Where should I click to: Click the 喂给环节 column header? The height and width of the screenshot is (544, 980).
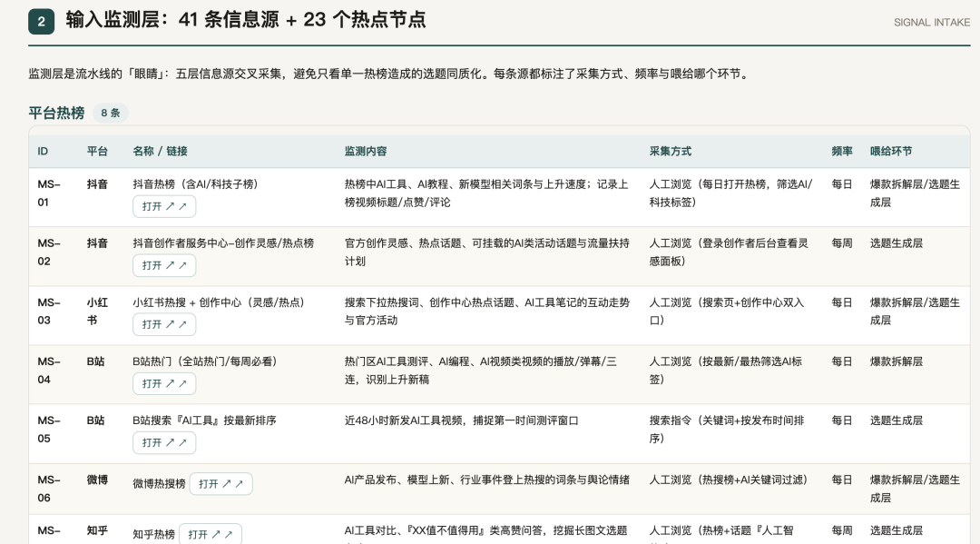coord(891,152)
